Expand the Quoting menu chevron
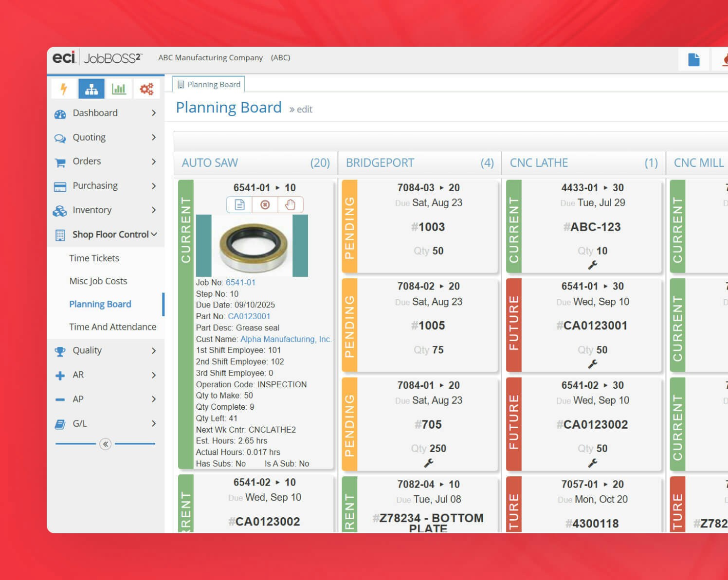728x580 pixels. point(154,137)
